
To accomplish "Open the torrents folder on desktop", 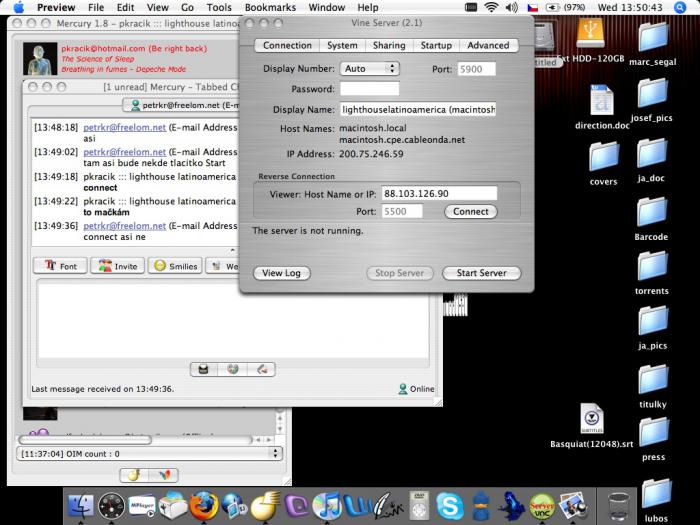I will [x=652, y=267].
